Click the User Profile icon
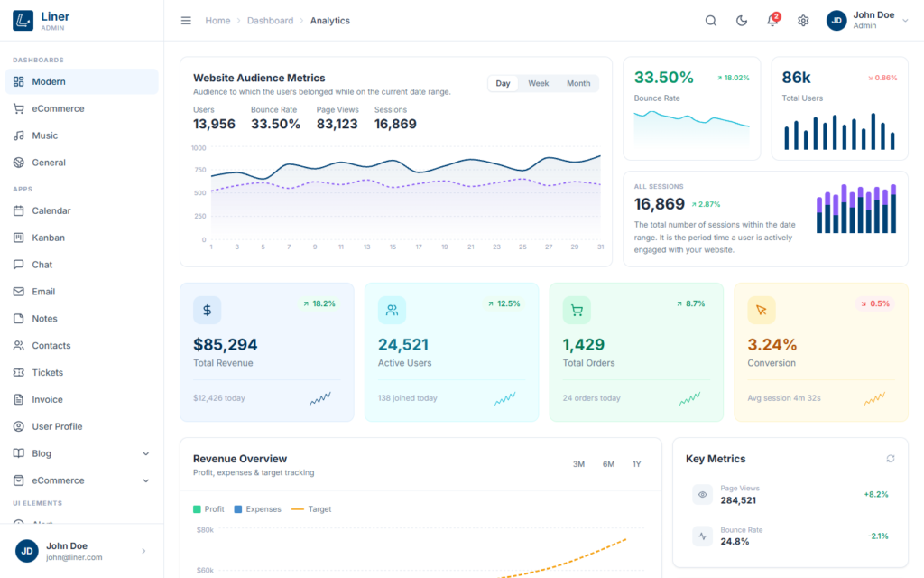The height and width of the screenshot is (578, 924). click(19, 426)
